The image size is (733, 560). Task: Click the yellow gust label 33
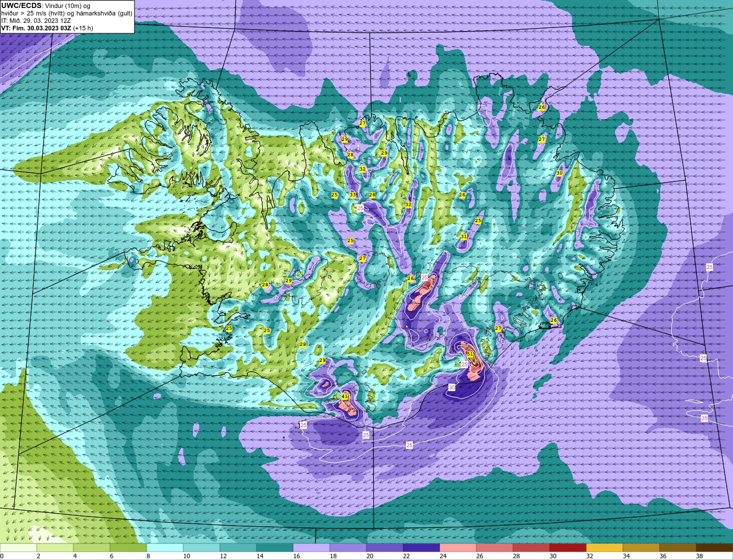tap(353, 195)
